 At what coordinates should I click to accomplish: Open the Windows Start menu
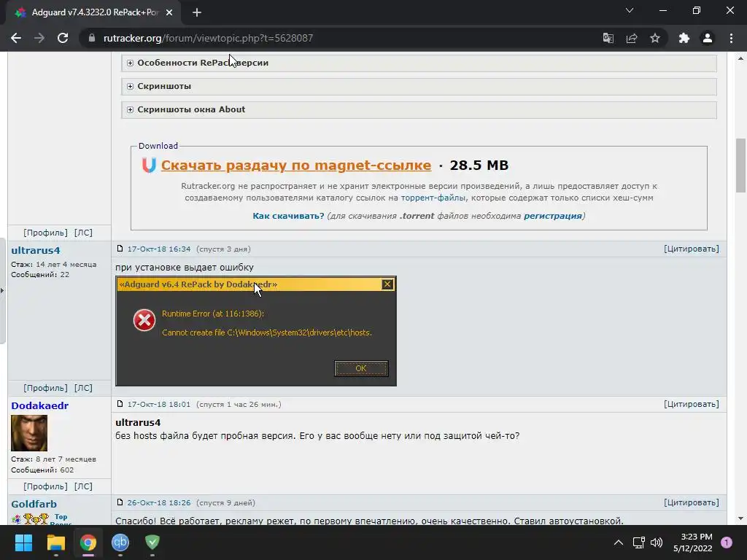23,542
